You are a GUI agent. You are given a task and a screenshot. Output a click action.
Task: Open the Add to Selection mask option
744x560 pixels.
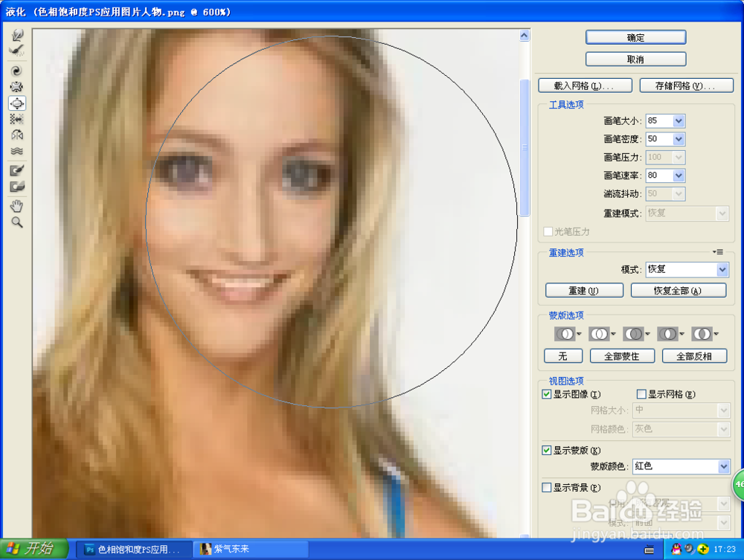602,334
